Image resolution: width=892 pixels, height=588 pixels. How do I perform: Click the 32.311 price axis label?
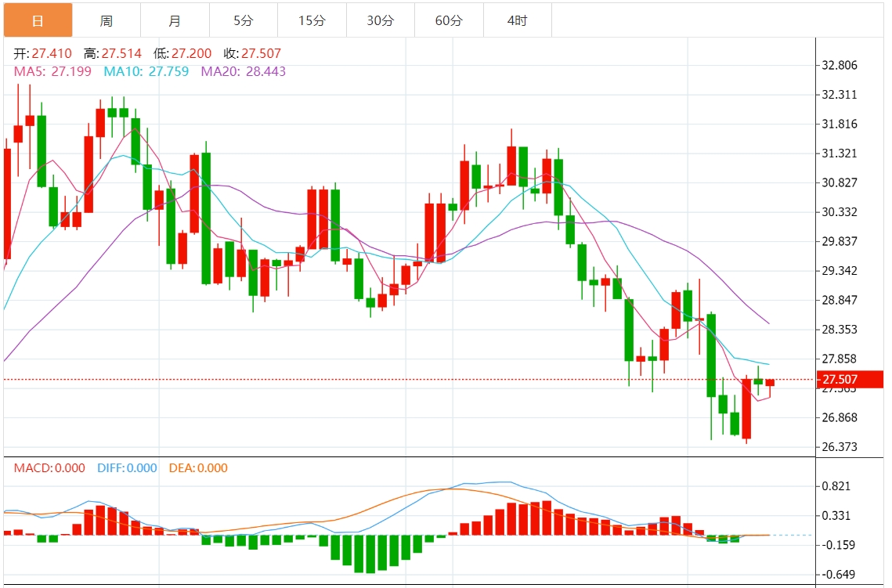tap(840, 95)
